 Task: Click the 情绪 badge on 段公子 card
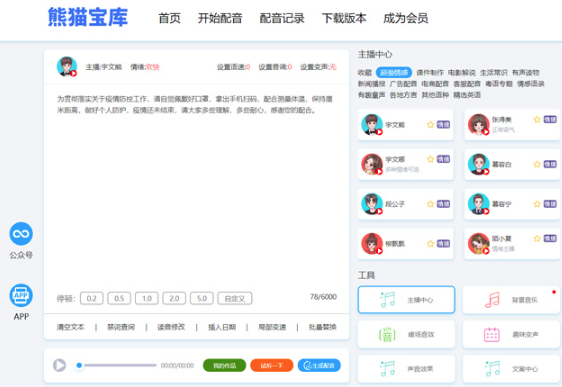click(443, 204)
